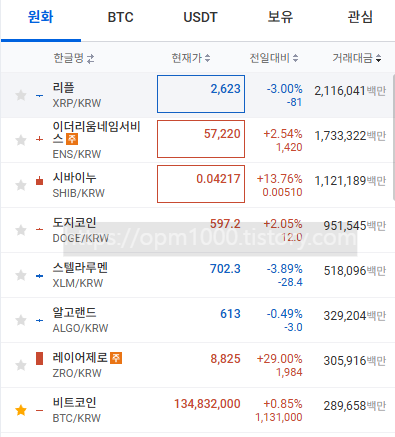This screenshot has width=395, height=437.
Task: Click the 0.04217 price of 시바이누
Action: point(218,179)
